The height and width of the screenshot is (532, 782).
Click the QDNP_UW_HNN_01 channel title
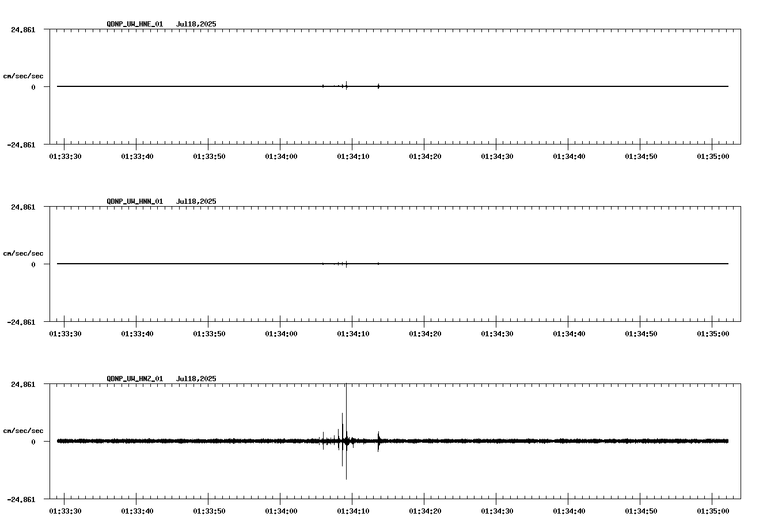click(134, 202)
